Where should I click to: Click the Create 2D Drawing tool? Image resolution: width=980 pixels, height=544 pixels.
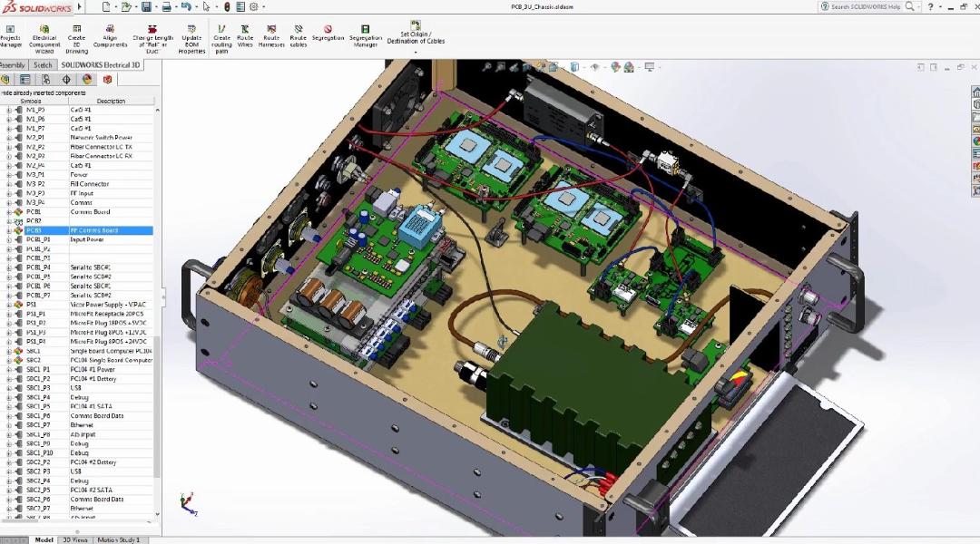point(76,39)
